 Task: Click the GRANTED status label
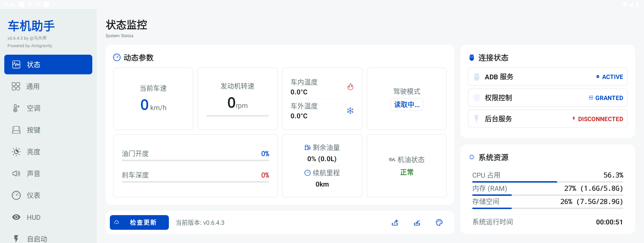[x=609, y=98]
